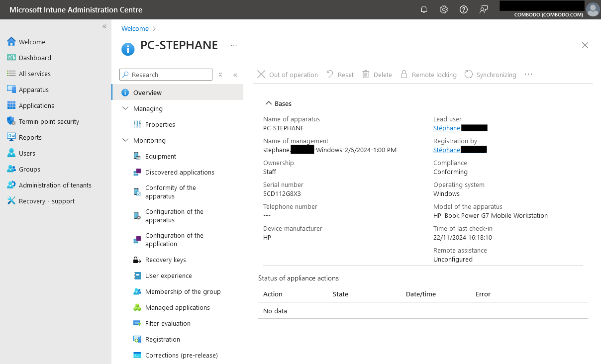The width and height of the screenshot is (601, 364).
Task: Open Termin point security menu item
Action: click(49, 122)
